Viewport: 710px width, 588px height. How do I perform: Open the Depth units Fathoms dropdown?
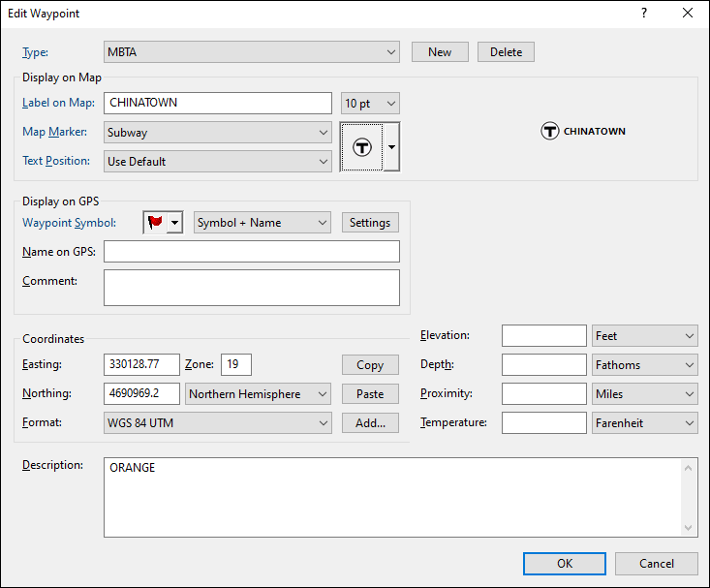(x=645, y=364)
